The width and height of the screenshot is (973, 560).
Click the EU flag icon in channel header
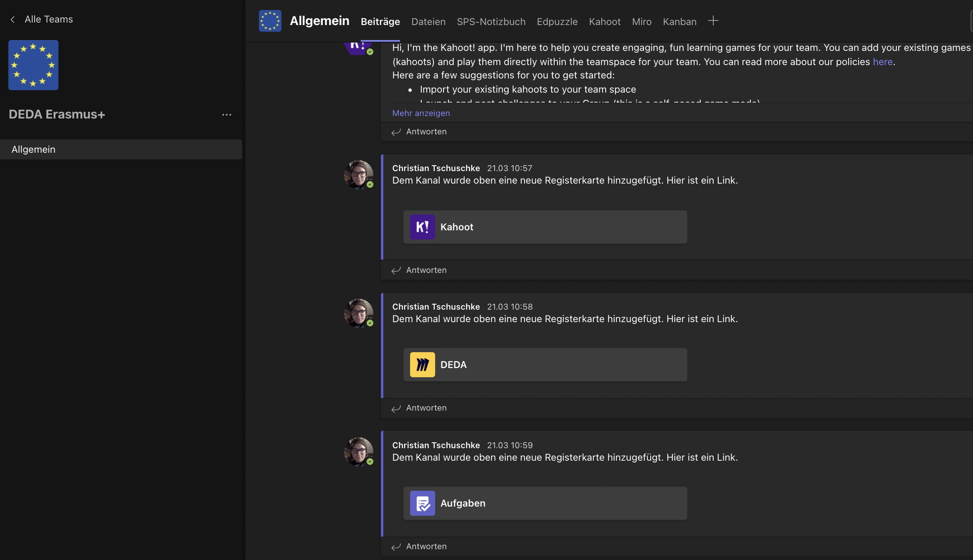(x=270, y=21)
